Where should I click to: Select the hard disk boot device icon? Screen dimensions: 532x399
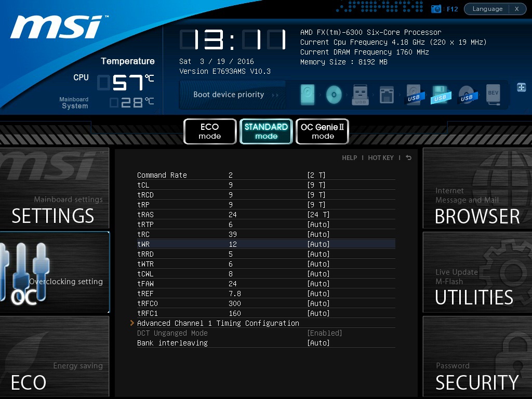308,95
